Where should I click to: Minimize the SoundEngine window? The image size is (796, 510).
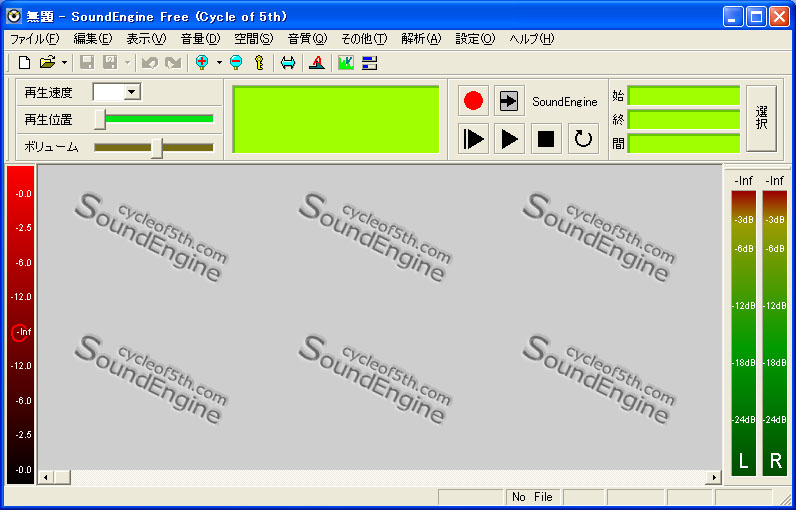pyautogui.click(x=732, y=17)
